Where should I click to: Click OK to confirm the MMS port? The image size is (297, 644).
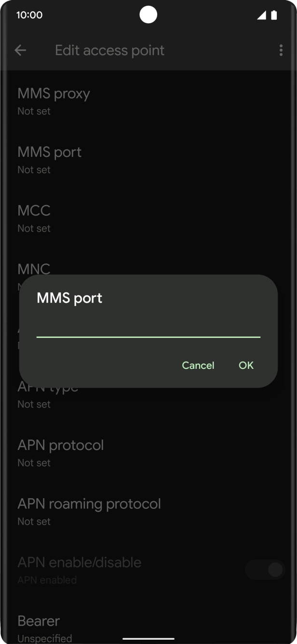coord(246,365)
